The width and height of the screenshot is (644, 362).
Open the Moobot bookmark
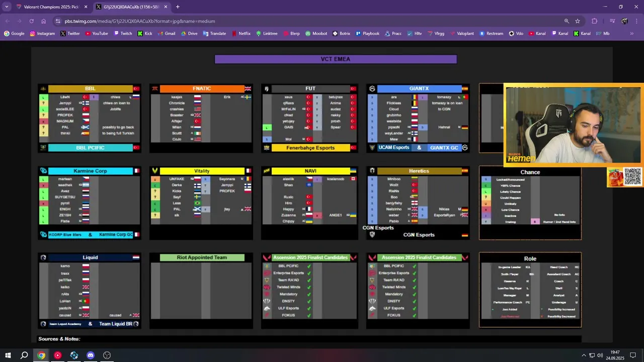tap(316, 34)
